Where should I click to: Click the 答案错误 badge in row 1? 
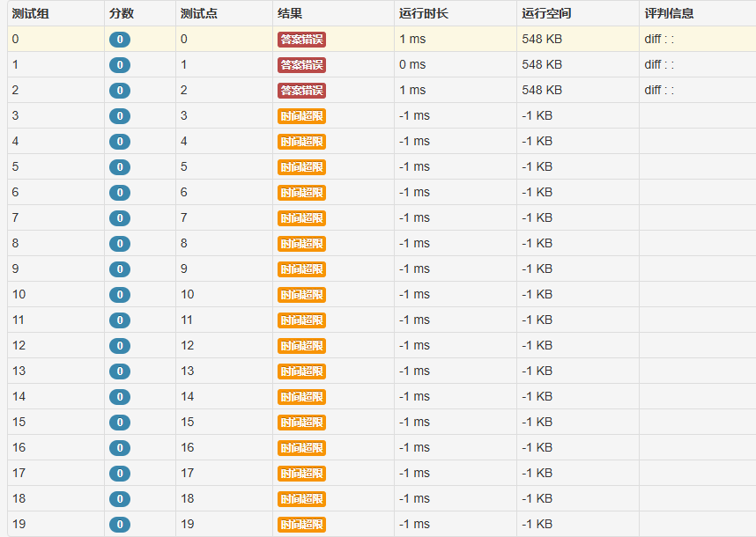click(x=301, y=65)
